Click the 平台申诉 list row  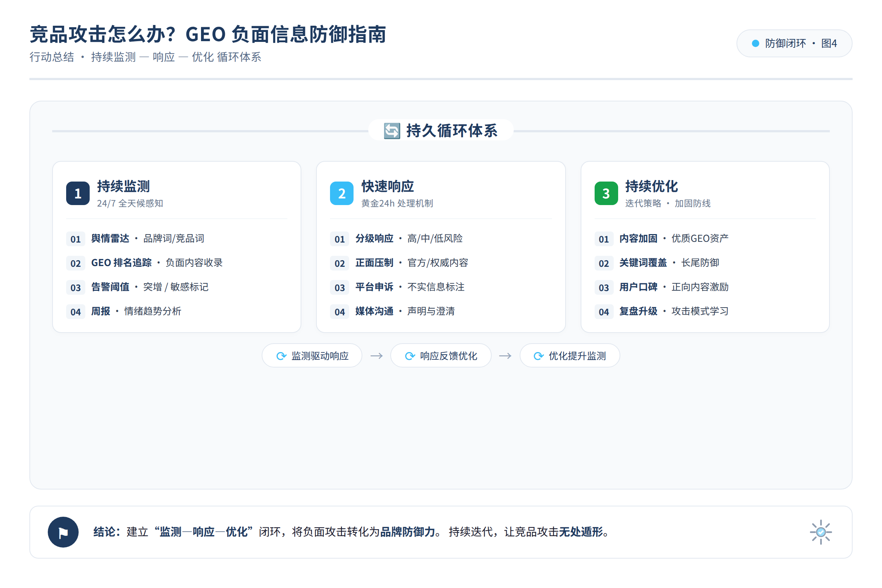[441, 287]
